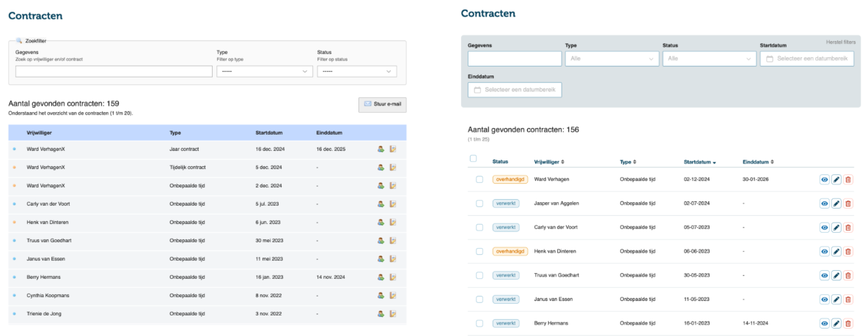Click the person icon in the 2 dec. 2024 row

click(381, 186)
